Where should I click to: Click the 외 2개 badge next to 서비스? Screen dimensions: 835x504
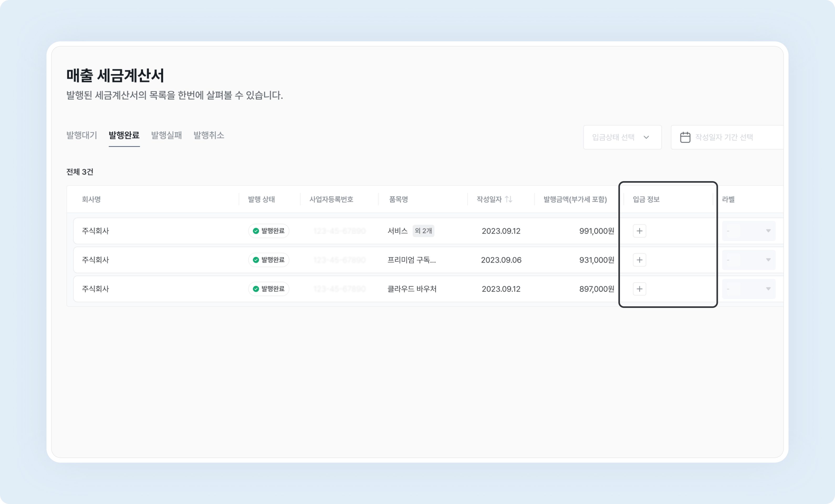click(x=423, y=231)
